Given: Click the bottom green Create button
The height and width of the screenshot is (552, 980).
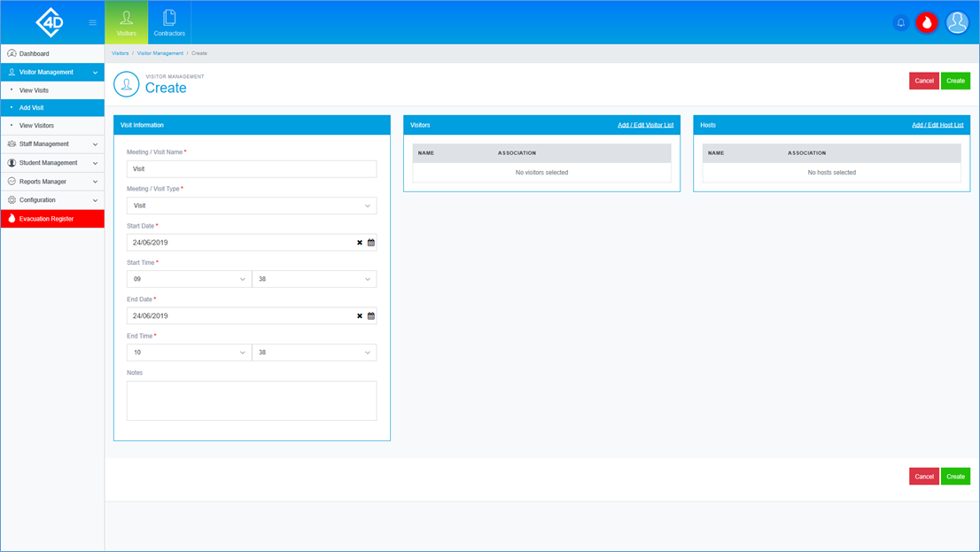Looking at the screenshot, I should pos(955,477).
